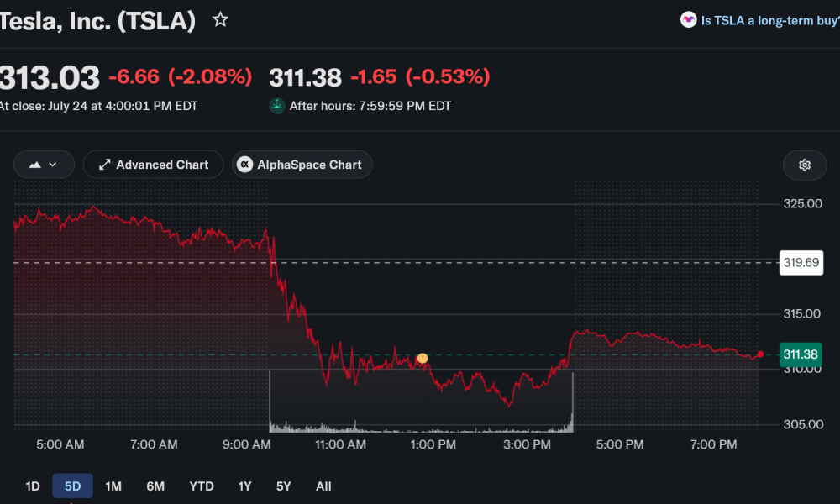Image resolution: width=840 pixels, height=504 pixels.
Task: Click the green 311.38 price label
Action: coord(801,354)
